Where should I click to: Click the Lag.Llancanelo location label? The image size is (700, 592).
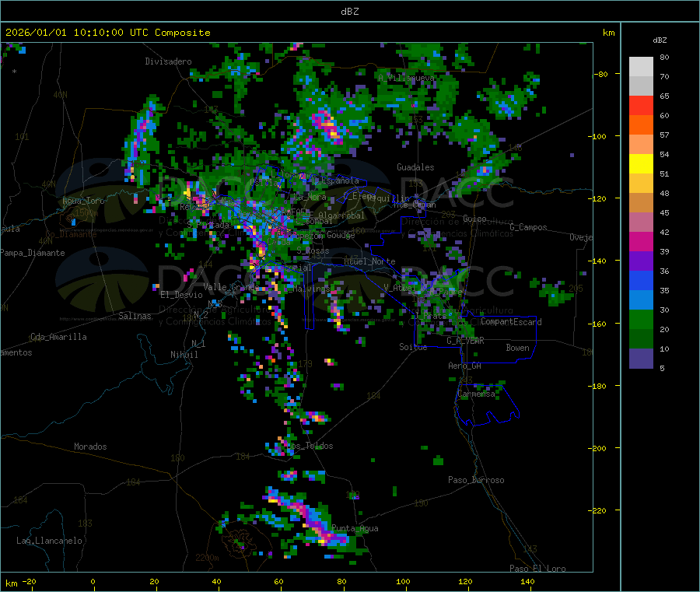49,541
